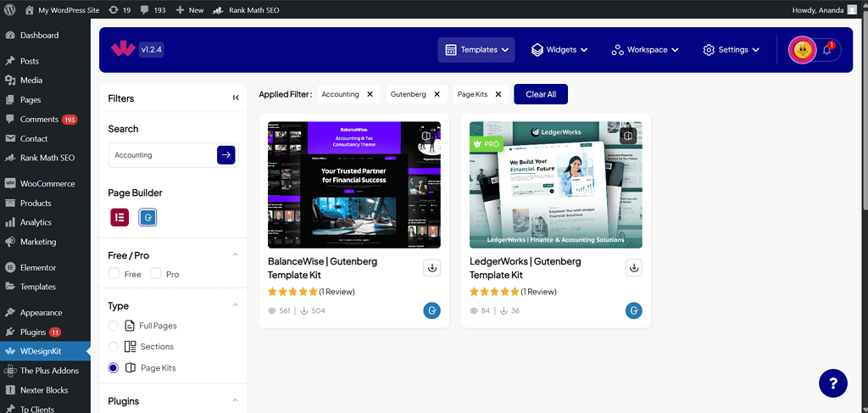Open the Templates dropdown in header
Image resolution: width=868 pixels, height=413 pixels.
476,50
